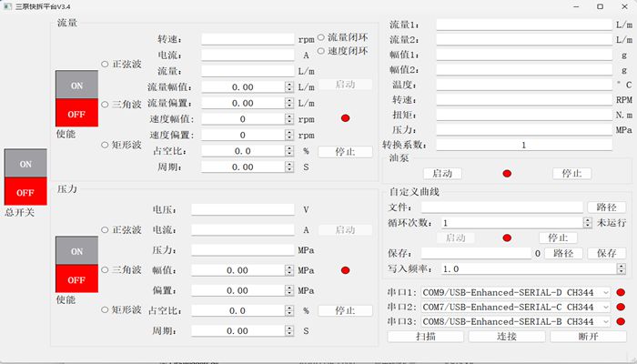This screenshot has width=637, height=364.
Task: Click the flow section red status indicator
Action: coord(345,118)
